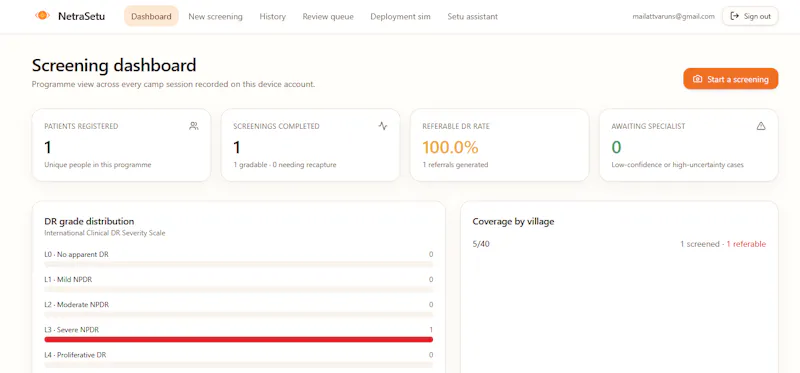Image resolution: width=800 pixels, height=373 pixels.
Task: Click the 'Coverage by village' heading
Action: [x=513, y=221]
